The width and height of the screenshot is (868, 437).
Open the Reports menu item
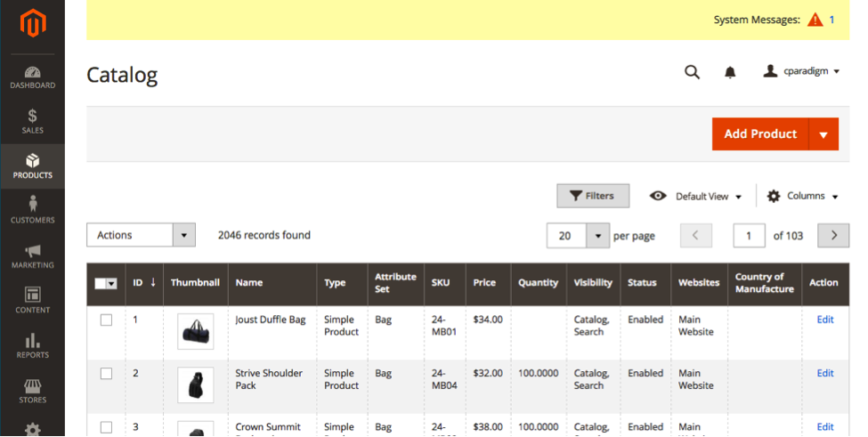pyautogui.click(x=32, y=345)
